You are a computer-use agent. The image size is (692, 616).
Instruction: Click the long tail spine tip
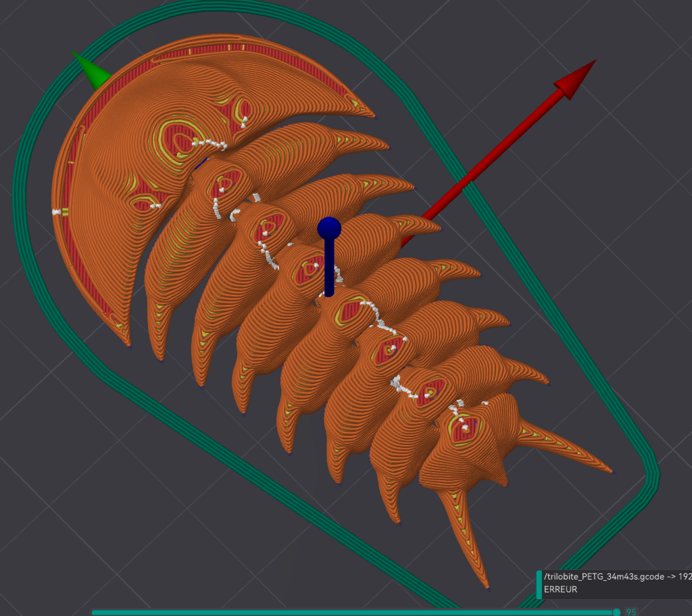pos(488,586)
